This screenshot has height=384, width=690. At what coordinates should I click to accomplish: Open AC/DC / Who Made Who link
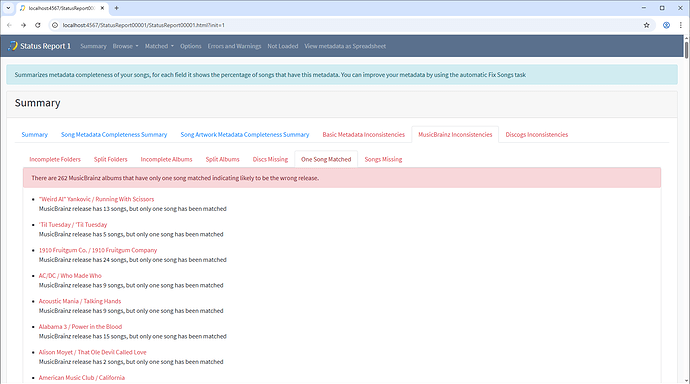pyautogui.click(x=70, y=276)
